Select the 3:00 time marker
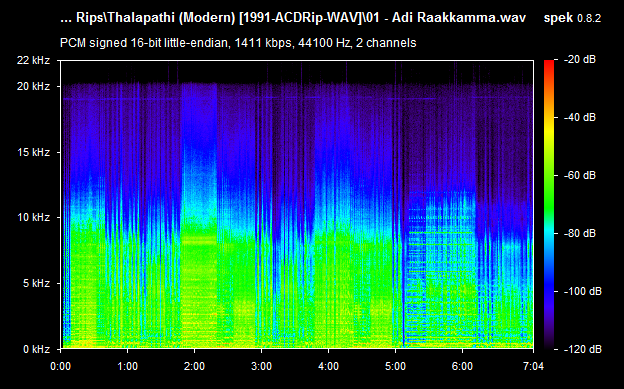The width and height of the screenshot is (624, 389). [261, 366]
